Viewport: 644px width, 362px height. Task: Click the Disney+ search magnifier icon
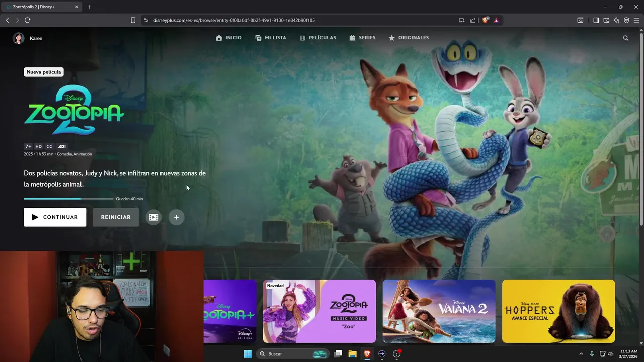[x=626, y=38]
